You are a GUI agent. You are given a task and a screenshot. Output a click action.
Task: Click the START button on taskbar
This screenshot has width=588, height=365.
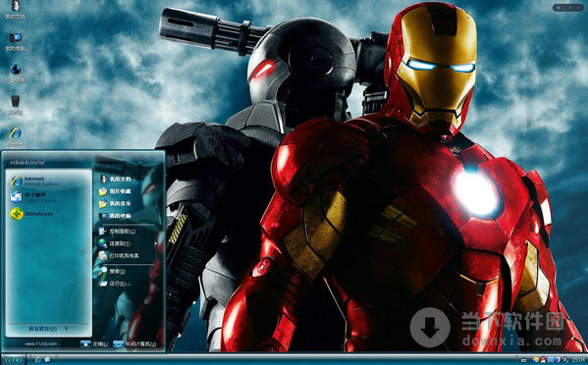click(x=13, y=360)
